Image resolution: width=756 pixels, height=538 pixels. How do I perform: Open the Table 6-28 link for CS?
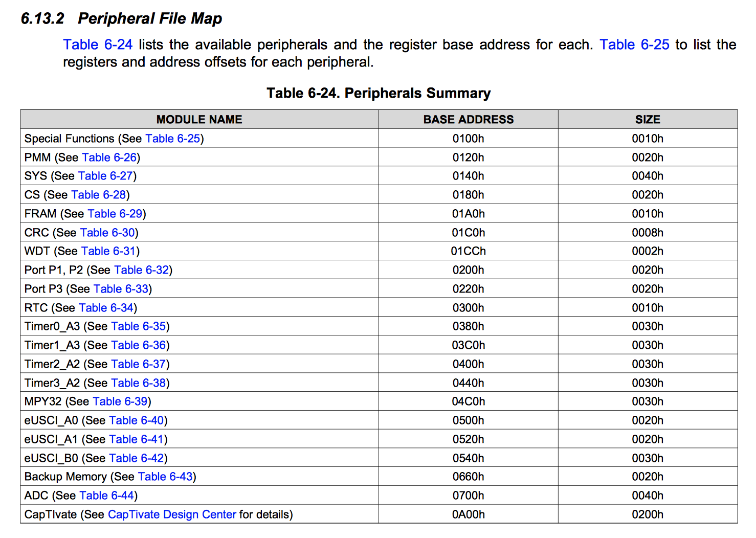(x=100, y=194)
